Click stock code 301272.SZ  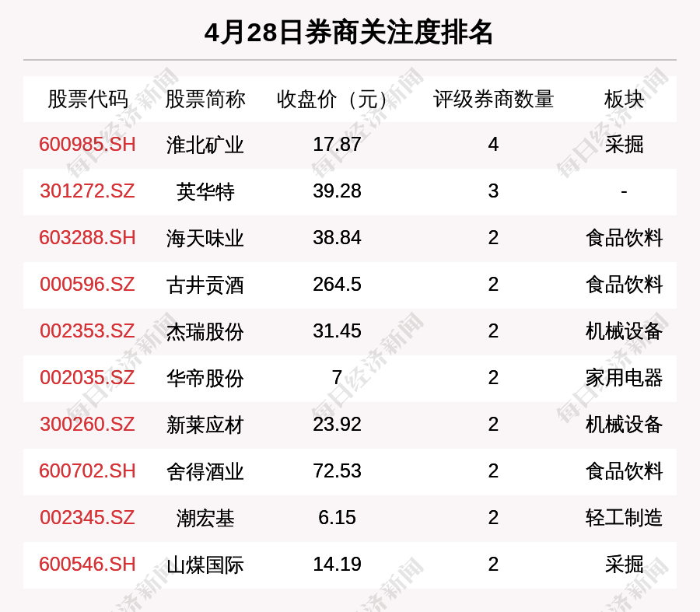pyautogui.click(x=87, y=191)
